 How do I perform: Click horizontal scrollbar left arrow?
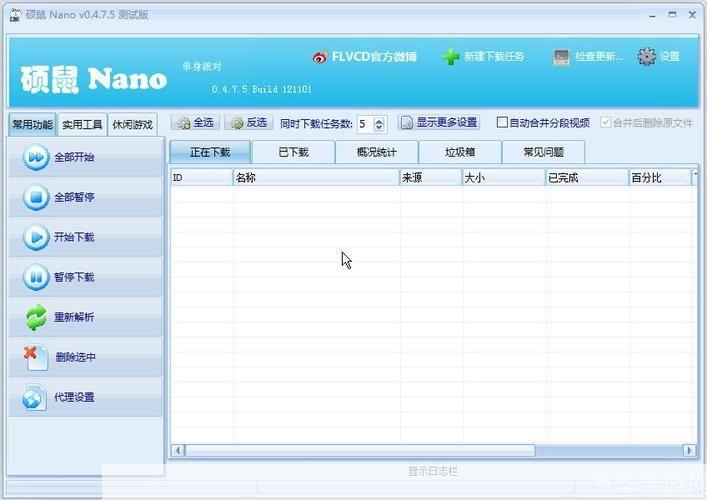[x=178, y=450]
